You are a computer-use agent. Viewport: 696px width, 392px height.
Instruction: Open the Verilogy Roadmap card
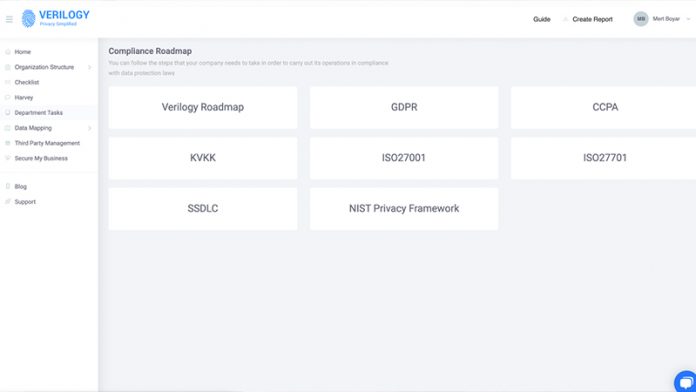[x=203, y=107]
